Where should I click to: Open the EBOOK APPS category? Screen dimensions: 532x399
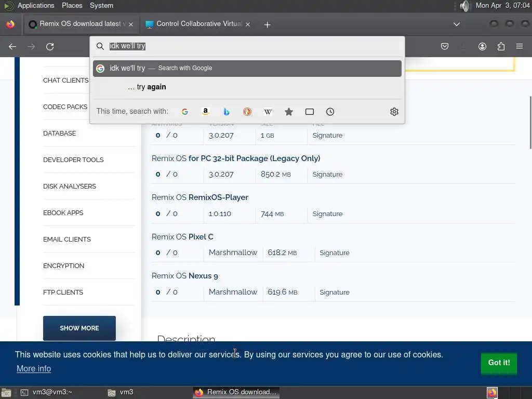point(63,212)
